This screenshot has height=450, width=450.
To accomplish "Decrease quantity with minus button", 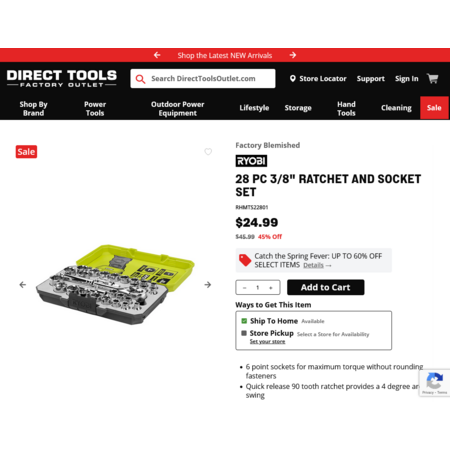I will click(245, 288).
